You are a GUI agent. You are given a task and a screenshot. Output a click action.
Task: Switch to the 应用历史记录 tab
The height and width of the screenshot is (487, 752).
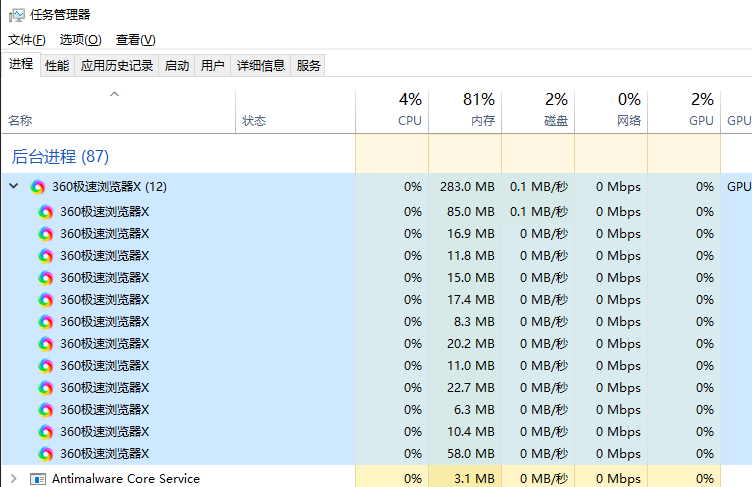117,66
